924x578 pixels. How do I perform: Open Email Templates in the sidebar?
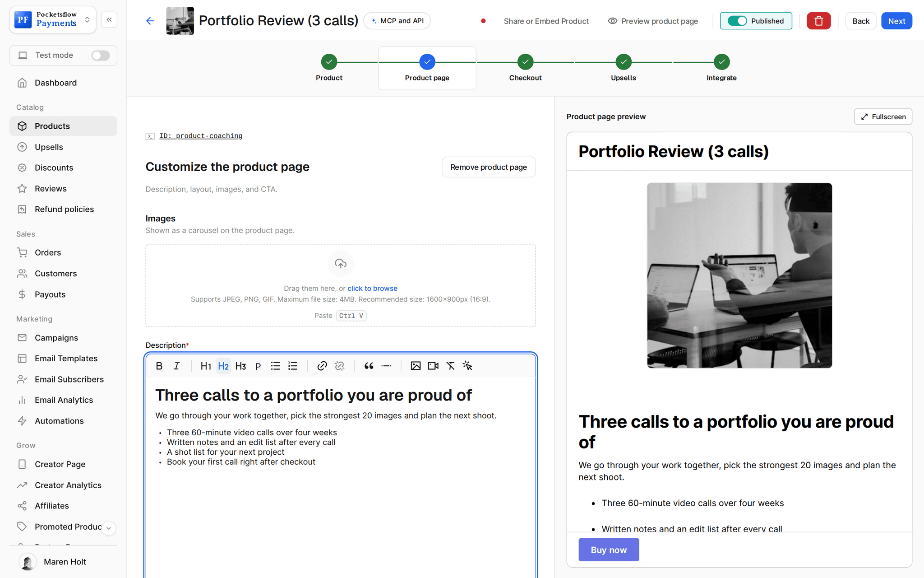pyautogui.click(x=63, y=359)
